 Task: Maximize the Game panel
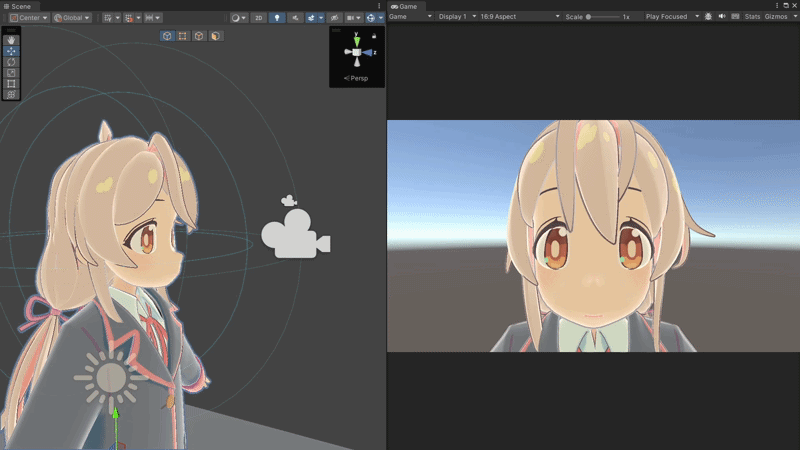pyautogui.click(x=786, y=6)
